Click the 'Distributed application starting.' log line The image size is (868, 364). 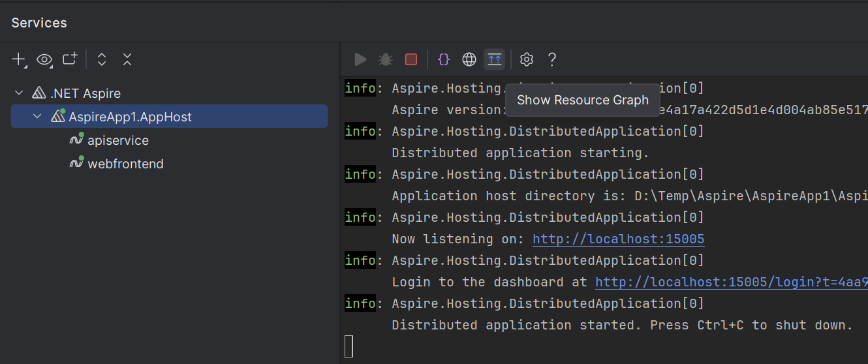[521, 153]
